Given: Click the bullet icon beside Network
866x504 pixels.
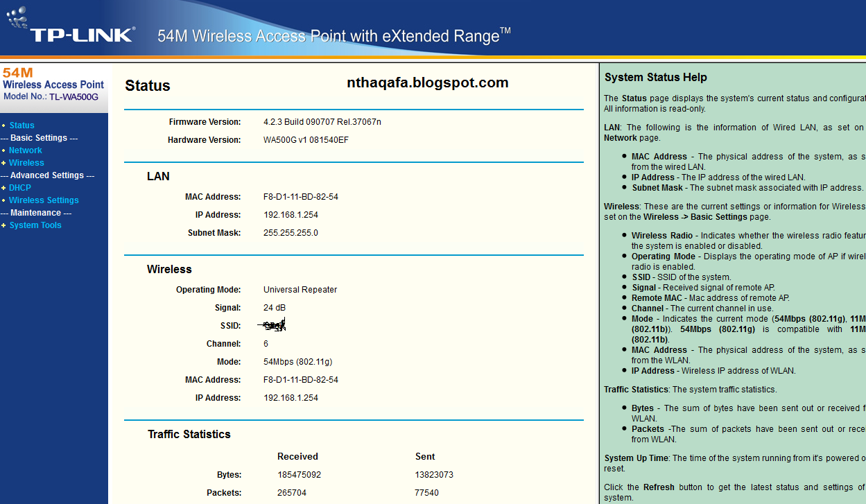Looking at the screenshot, I should click(x=3, y=150).
